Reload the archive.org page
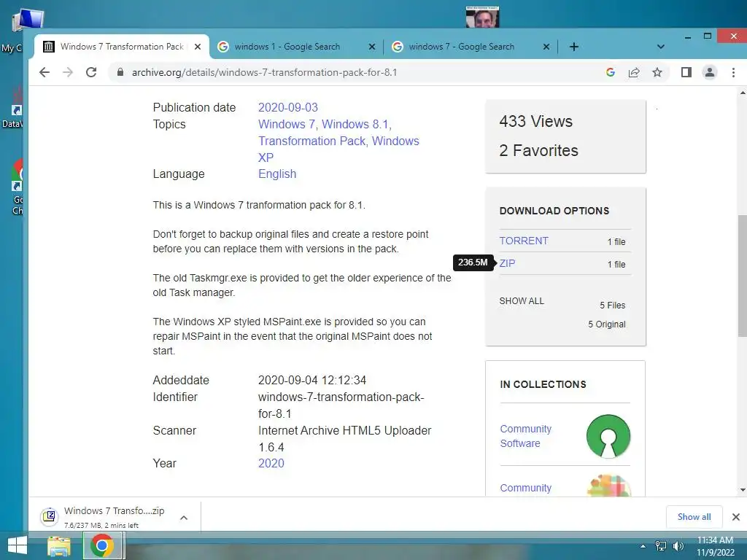Image resolution: width=747 pixels, height=560 pixels. (x=91, y=72)
